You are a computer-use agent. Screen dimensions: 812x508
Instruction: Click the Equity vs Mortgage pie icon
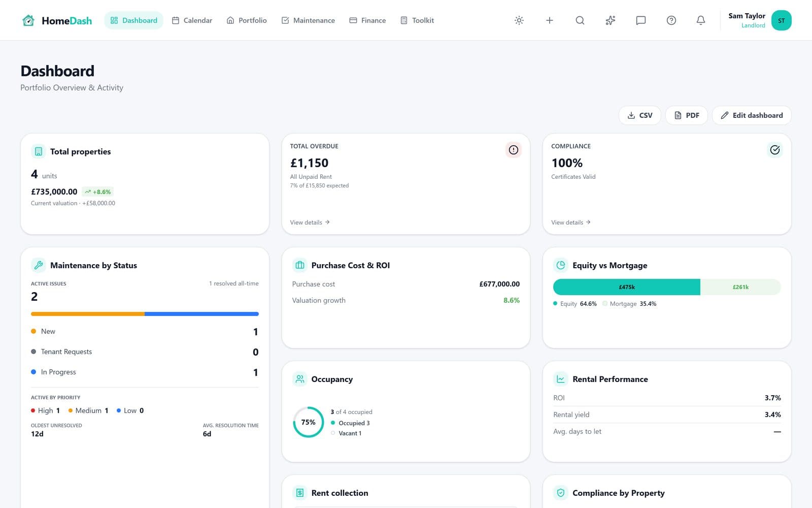(560, 265)
